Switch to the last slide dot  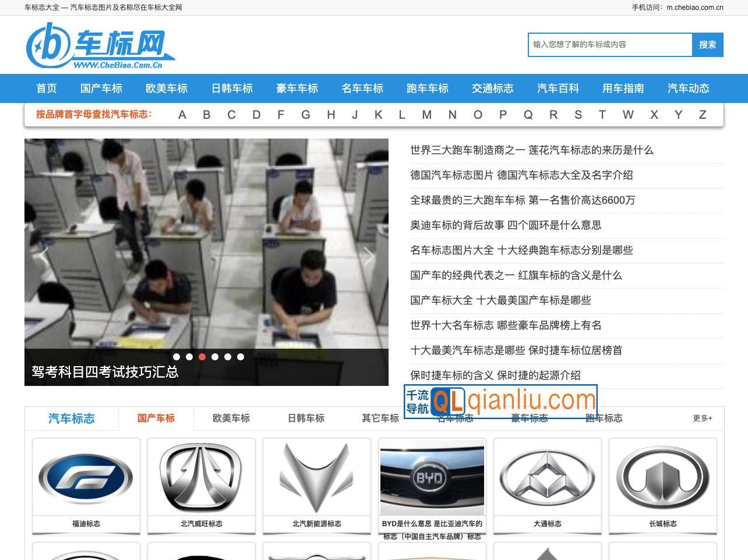point(241,357)
